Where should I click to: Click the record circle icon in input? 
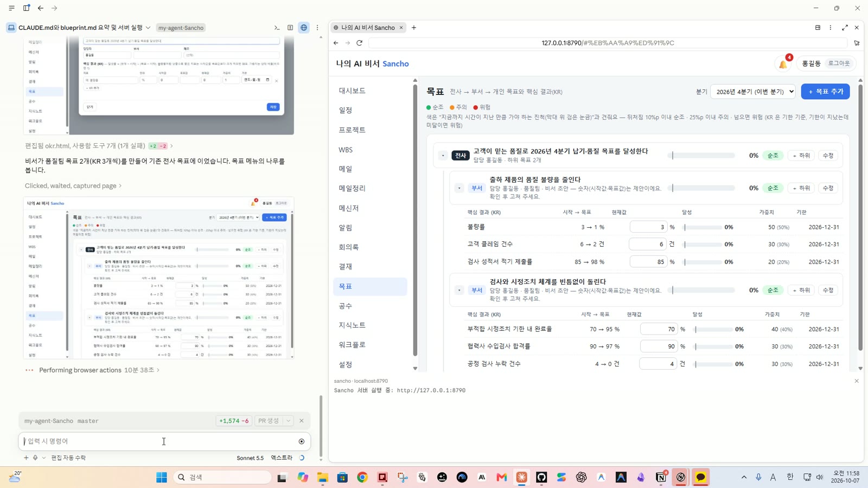click(x=302, y=441)
